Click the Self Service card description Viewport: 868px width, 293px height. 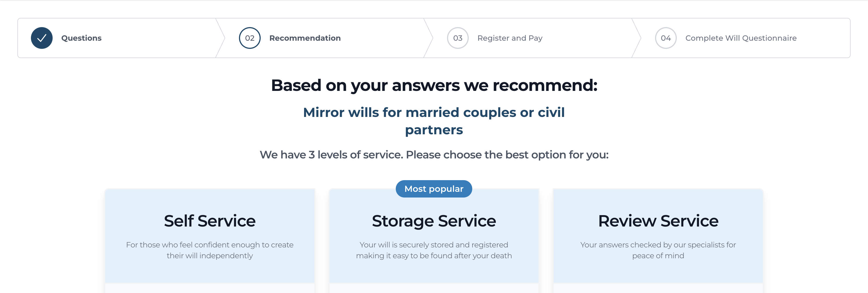[x=210, y=250]
